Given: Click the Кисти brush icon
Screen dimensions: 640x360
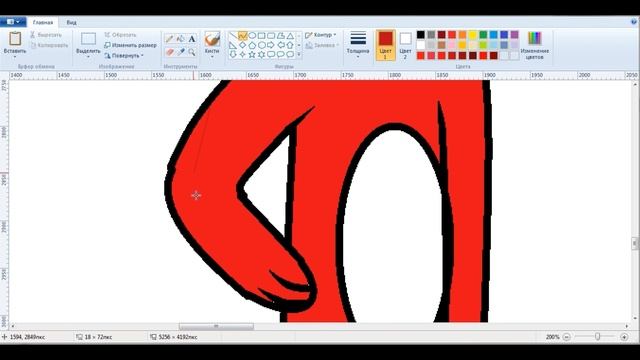Looking at the screenshot, I should [x=212, y=39].
